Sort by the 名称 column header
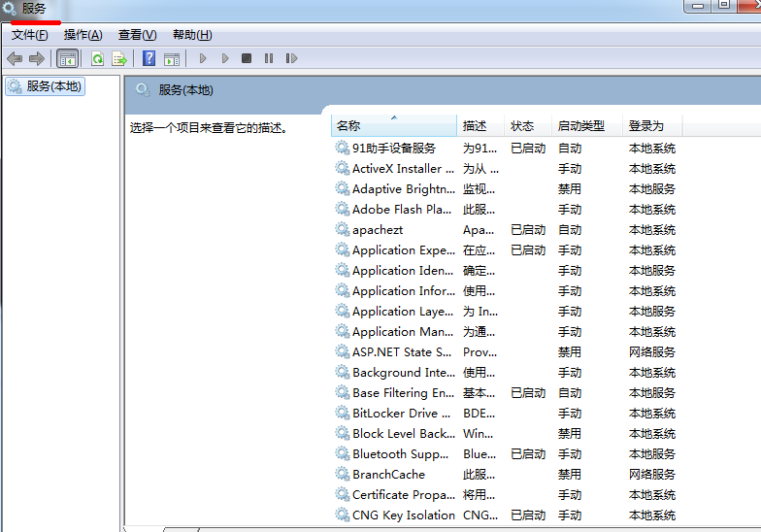 coord(394,126)
